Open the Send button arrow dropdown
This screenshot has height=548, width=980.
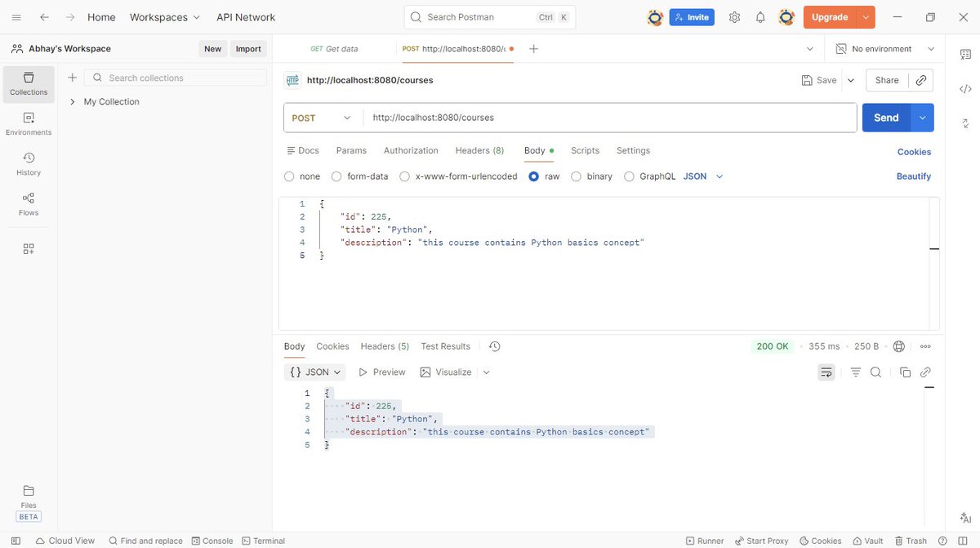[x=923, y=118]
